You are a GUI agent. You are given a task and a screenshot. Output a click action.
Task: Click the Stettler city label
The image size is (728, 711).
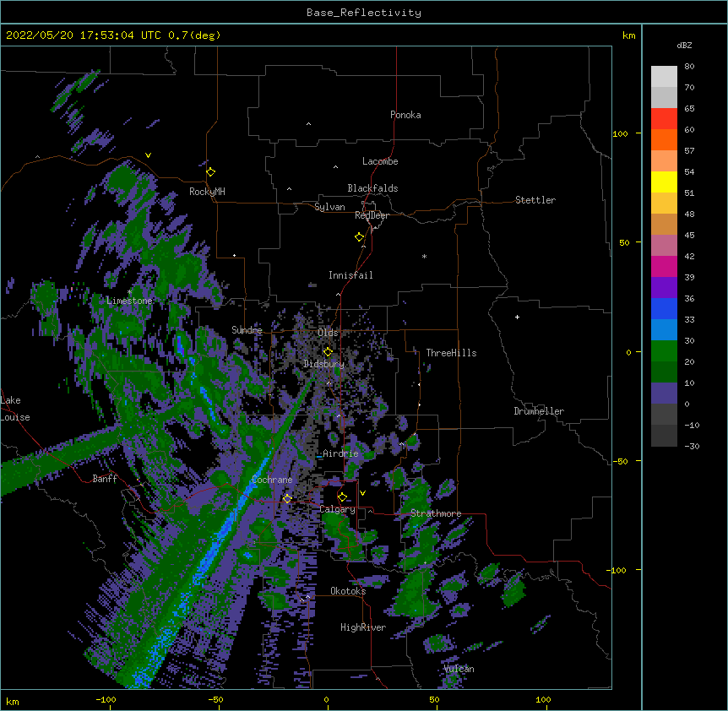[535, 200]
